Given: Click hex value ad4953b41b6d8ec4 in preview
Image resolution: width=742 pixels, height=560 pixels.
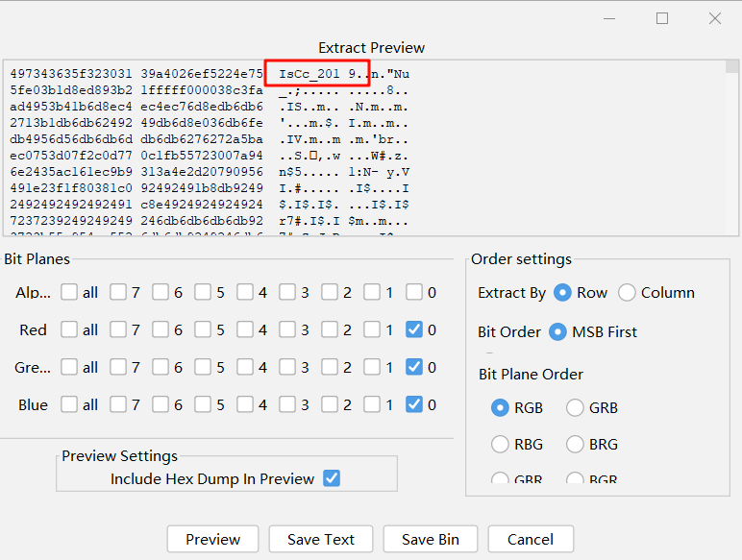Looking at the screenshot, I should [71, 107].
